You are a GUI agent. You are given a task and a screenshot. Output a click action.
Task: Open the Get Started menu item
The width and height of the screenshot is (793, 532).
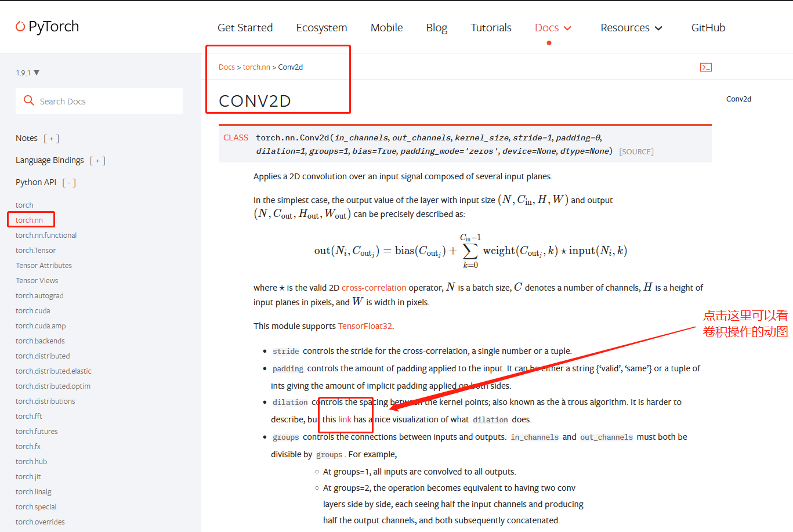245,27
